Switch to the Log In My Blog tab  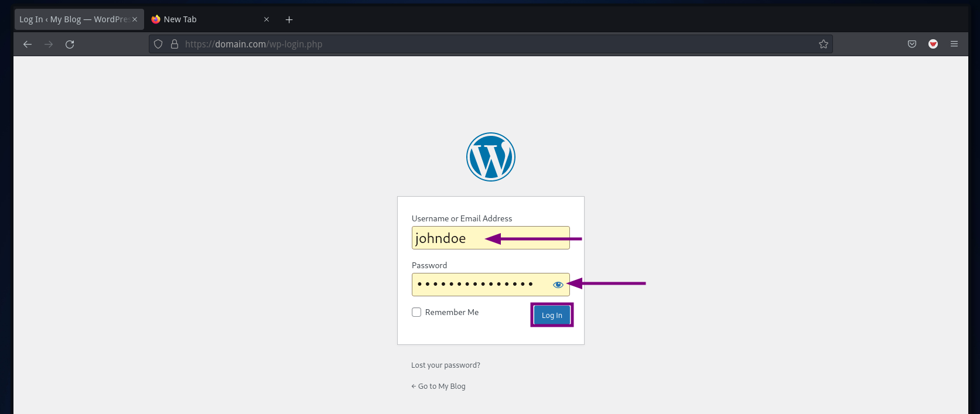pyautogui.click(x=79, y=19)
